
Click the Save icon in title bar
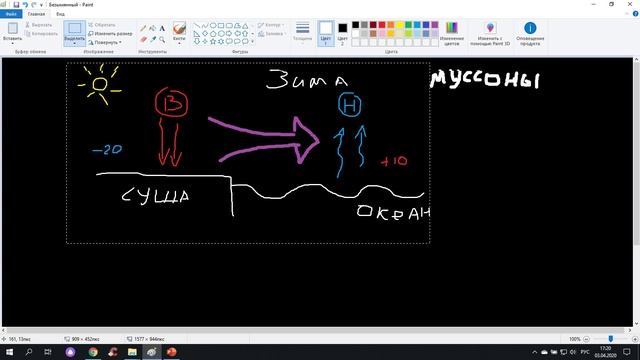pyautogui.click(x=16, y=4)
